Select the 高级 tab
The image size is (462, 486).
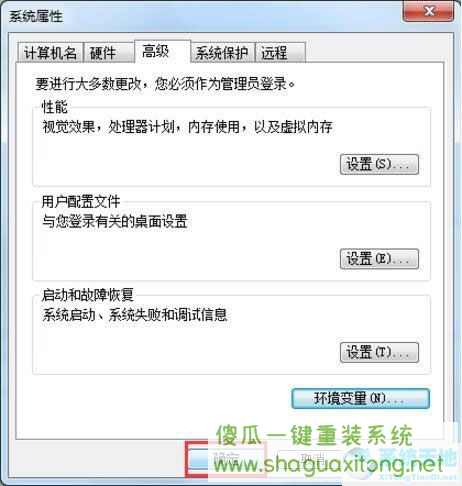click(163, 52)
